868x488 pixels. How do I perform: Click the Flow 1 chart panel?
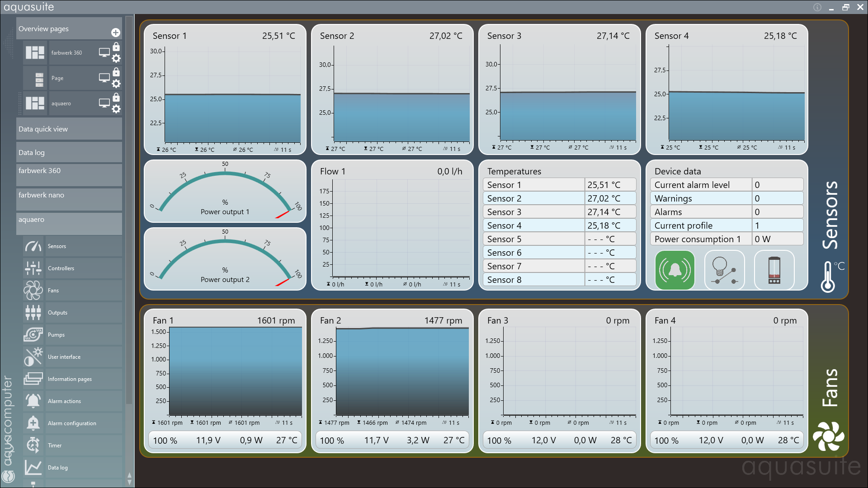392,225
